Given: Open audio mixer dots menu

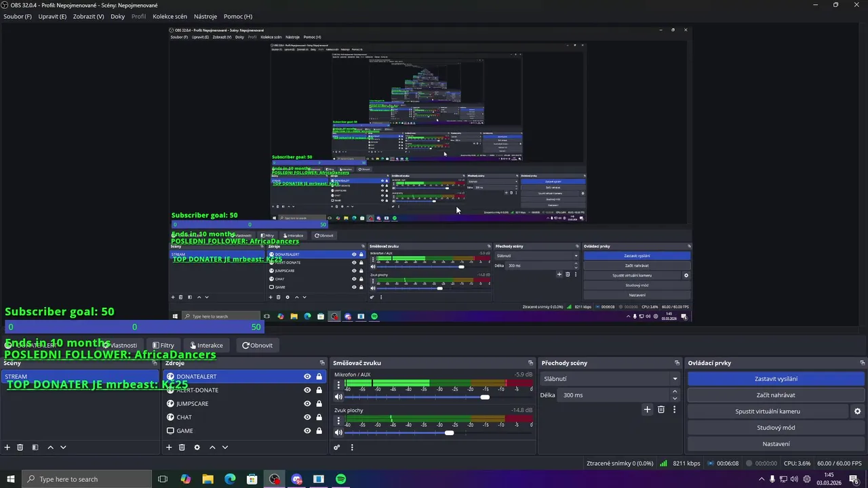Looking at the screenshot, I should click(x=352, y=447).
